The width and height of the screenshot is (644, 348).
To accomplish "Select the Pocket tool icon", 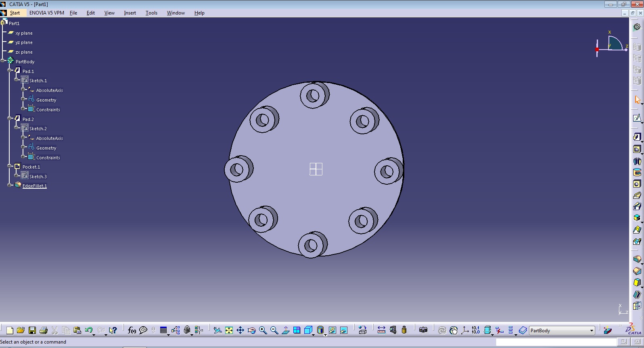I will point(637,149).
